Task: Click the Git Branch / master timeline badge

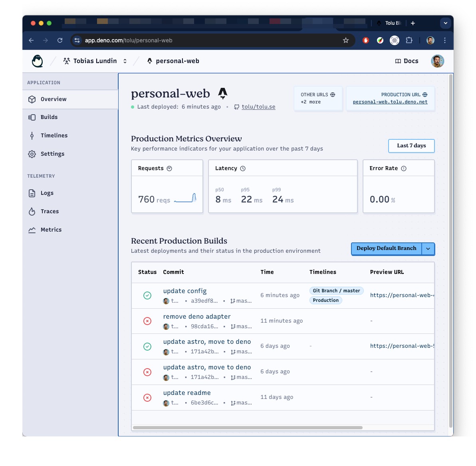Action: click(x=336, y=291)
